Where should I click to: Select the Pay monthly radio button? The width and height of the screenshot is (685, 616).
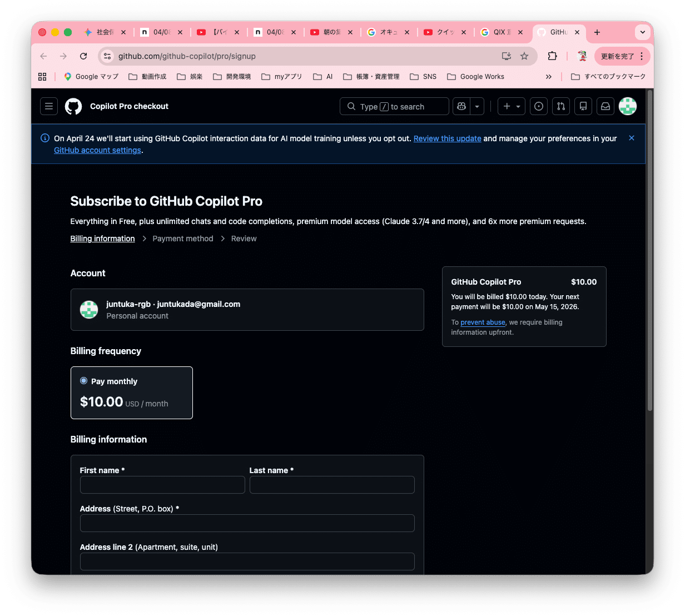(84, 381)
